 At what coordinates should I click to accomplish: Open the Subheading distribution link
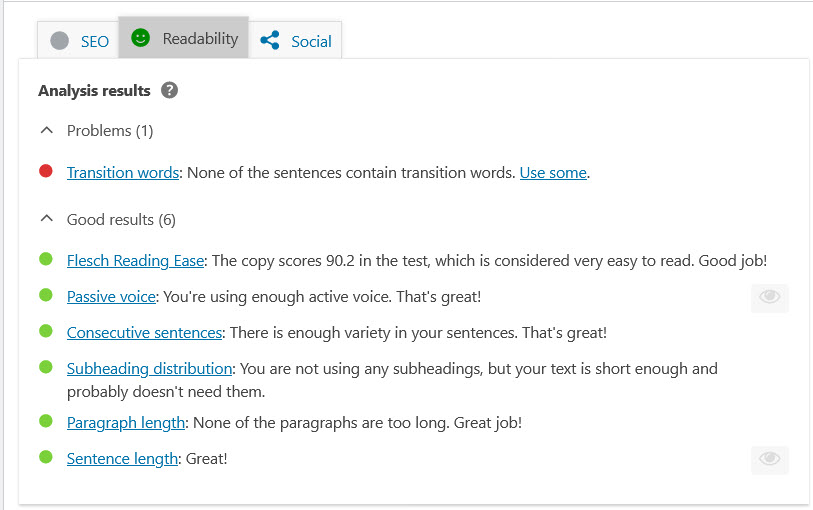[149, 368]
